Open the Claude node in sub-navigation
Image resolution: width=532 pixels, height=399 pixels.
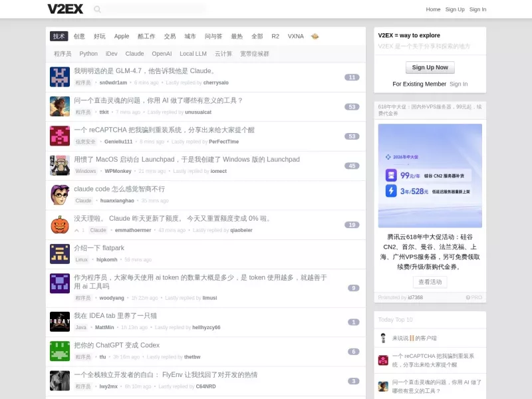pyautogui.click(x=134, y=54)
